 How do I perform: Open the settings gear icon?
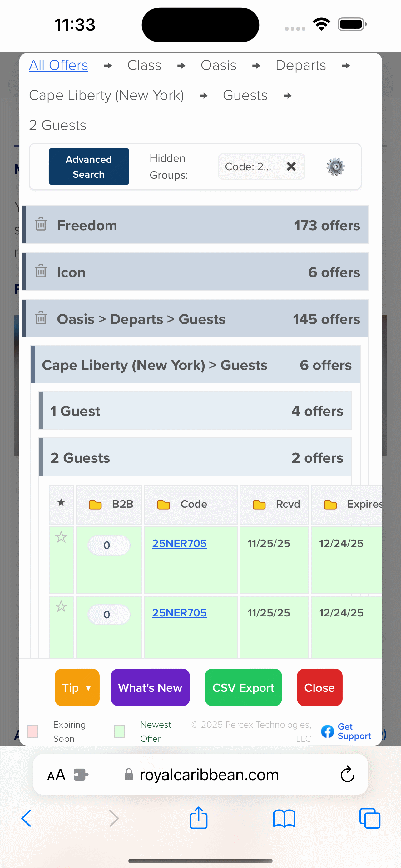point(335,167)
